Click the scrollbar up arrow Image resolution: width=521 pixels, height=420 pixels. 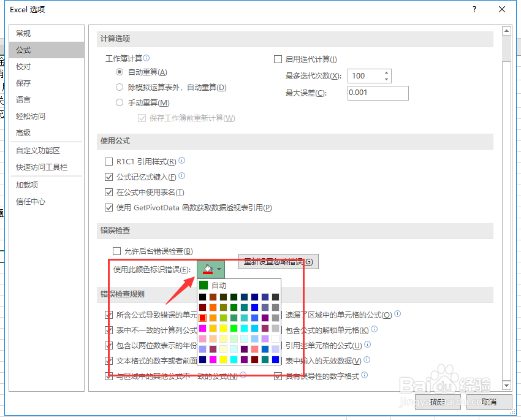[506, 31]
